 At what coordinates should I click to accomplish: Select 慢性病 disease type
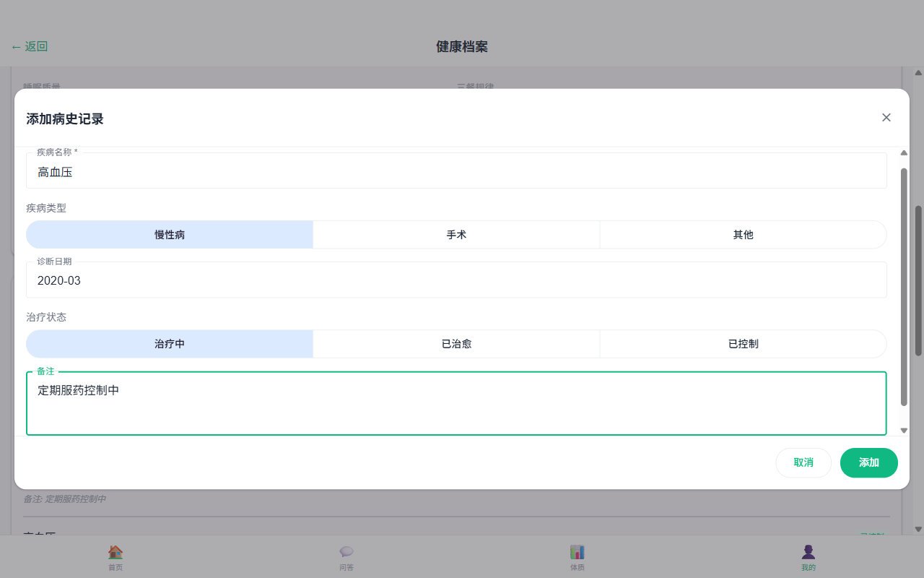(x=170, y=235)
